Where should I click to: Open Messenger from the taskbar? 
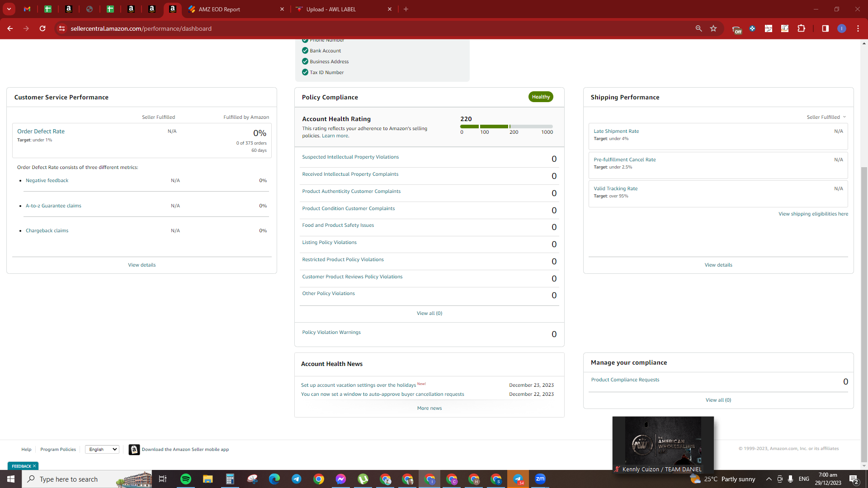(341, 479)
